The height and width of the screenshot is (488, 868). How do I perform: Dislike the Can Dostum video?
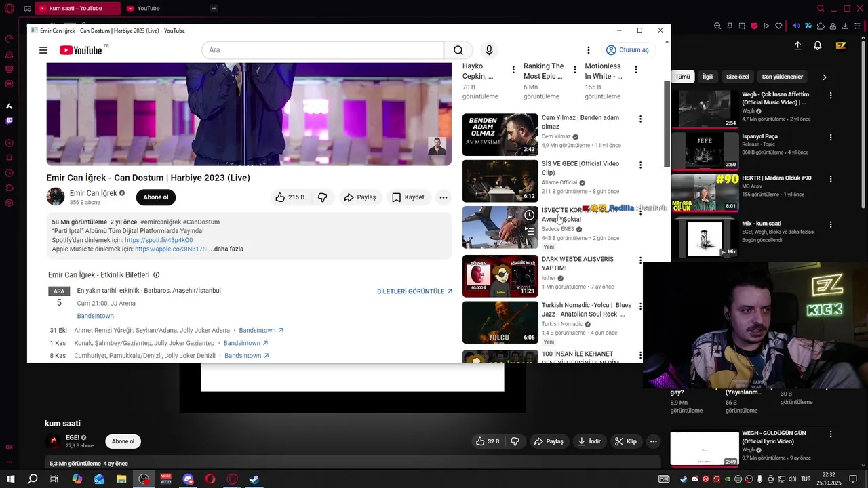(323, 197)
